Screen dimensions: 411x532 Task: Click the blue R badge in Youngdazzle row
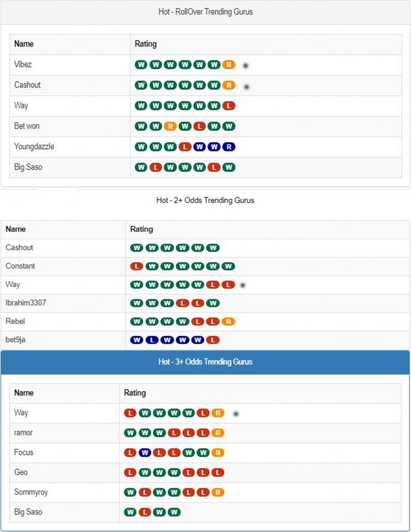(229, 147)
